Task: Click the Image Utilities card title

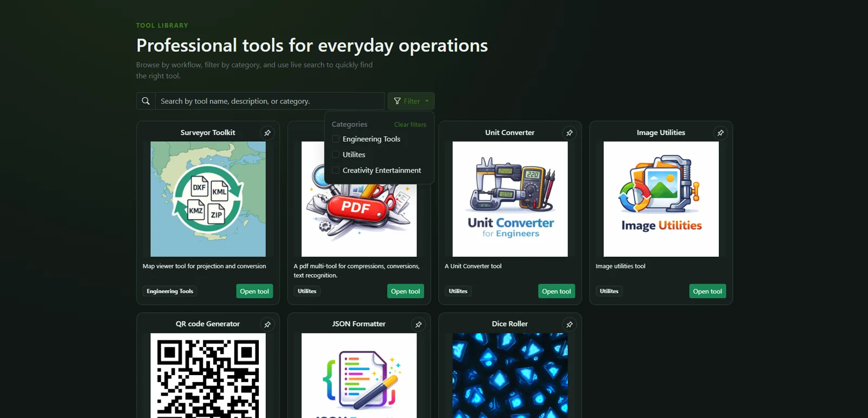Action: point(661,132)
